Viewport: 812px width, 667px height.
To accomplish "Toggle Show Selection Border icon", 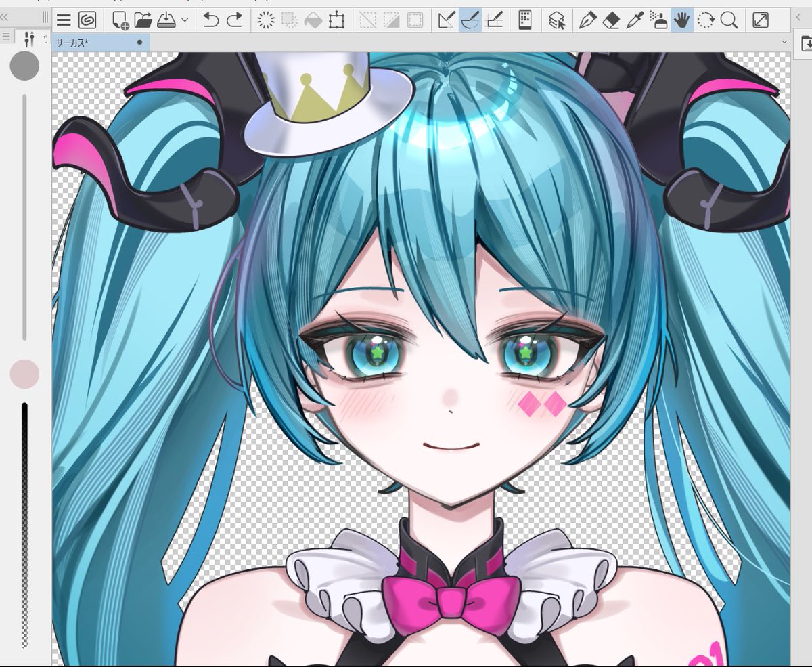I will tap(415, 20).
